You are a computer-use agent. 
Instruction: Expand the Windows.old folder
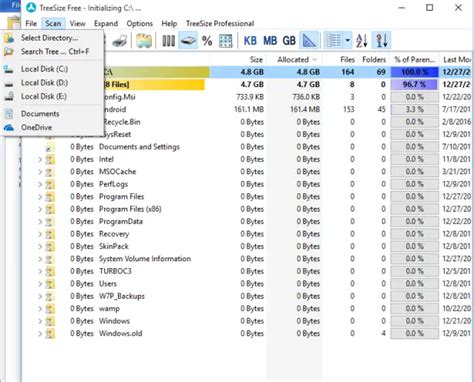click(x=40, y=334)
